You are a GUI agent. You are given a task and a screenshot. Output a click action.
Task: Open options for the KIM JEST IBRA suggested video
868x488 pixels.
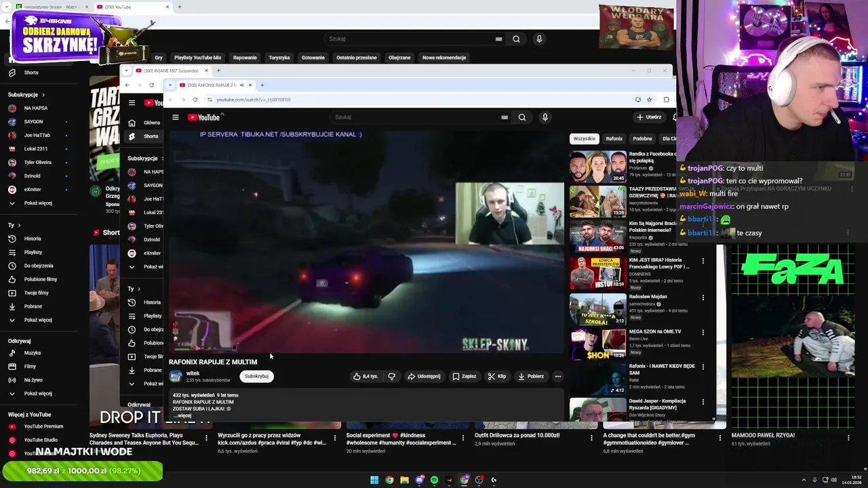703,261
